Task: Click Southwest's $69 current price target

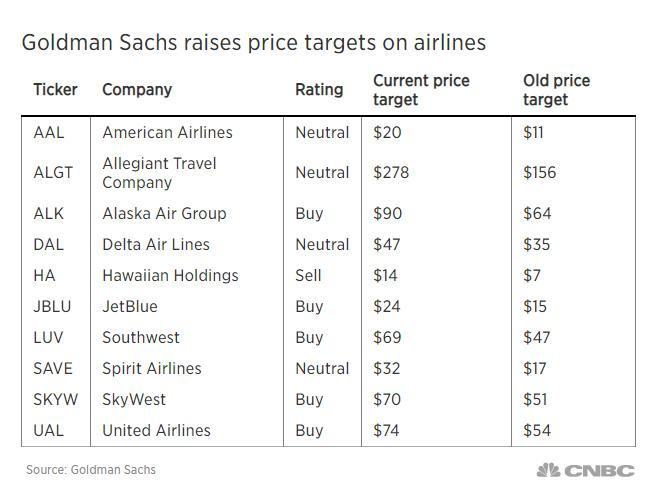Action: coord(387,337)
